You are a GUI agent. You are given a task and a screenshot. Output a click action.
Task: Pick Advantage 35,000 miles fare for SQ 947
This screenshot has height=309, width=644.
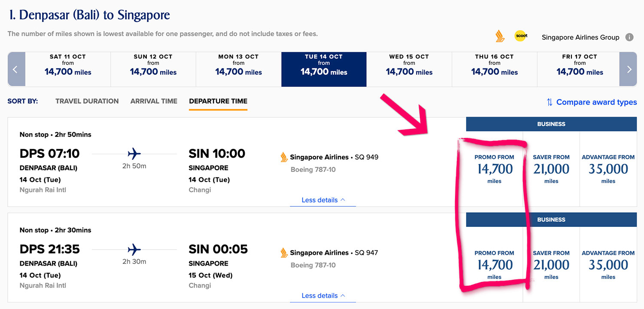coord(608,265)
